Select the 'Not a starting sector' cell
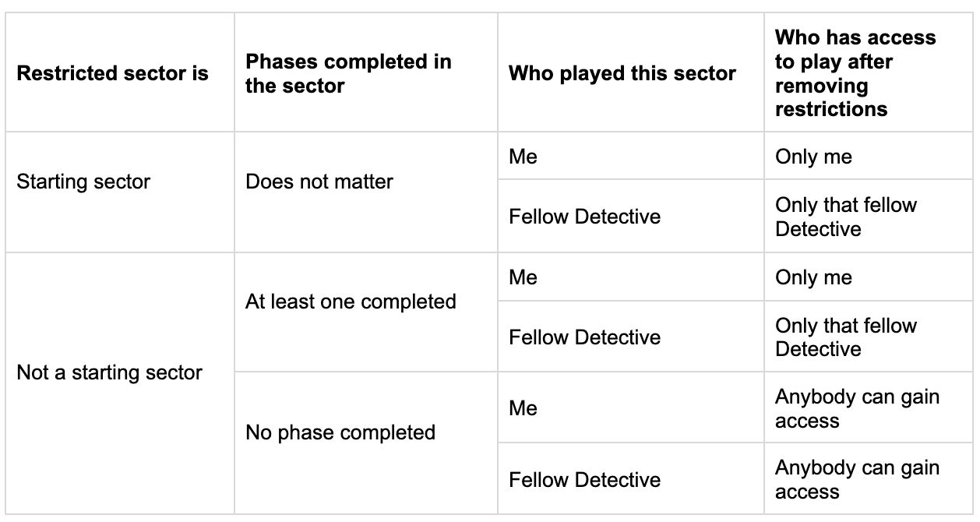The height and width of the screenshot is (522, 980). pos(109,373)
